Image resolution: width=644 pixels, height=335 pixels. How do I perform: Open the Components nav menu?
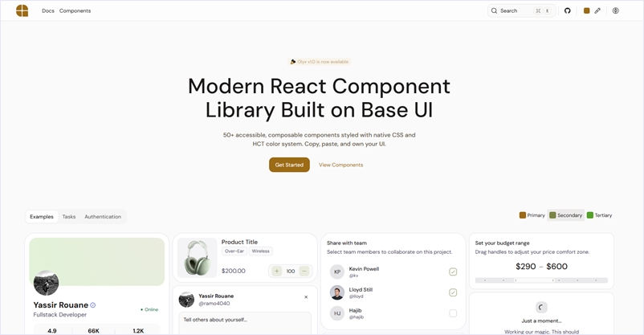pos(75,10)
